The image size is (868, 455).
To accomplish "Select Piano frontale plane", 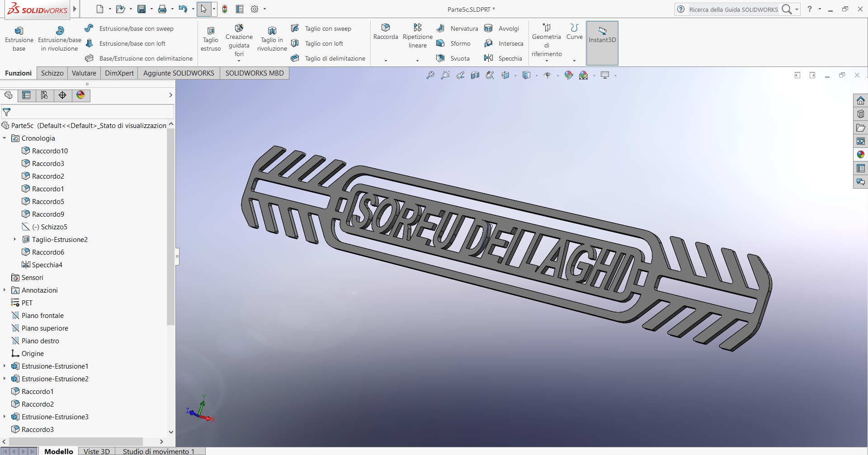I will [x=38, y=315].
